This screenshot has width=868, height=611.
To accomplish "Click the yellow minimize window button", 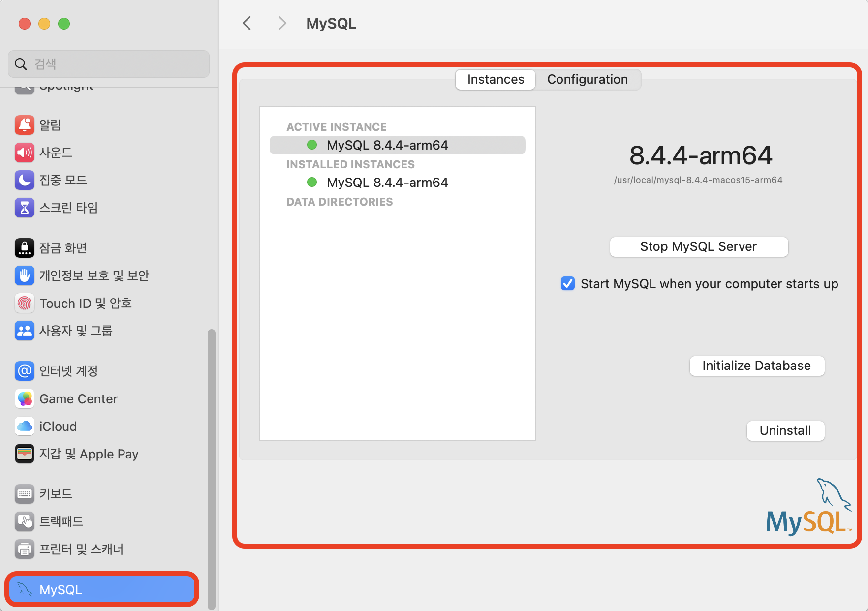I will [x=44, y=23].
